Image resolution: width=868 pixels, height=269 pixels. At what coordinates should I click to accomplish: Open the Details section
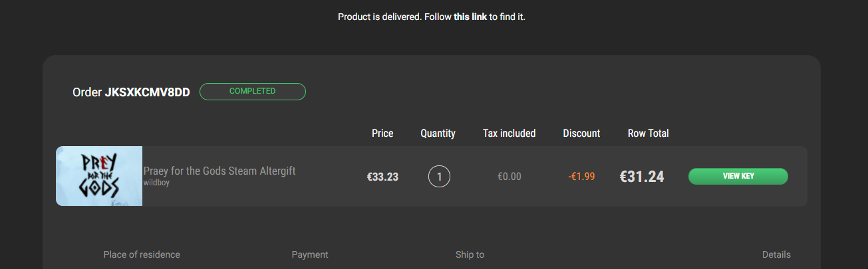(x=776, y=254)
